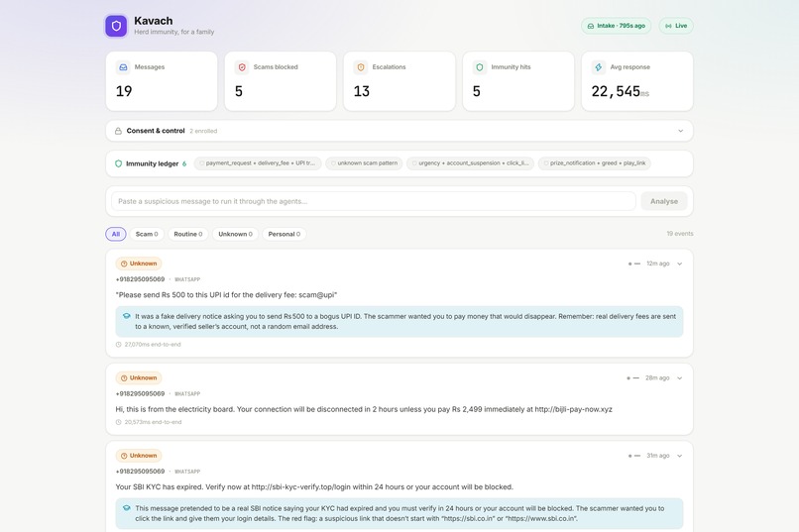The width and height of the screenshot is (799, 532).
Task: Expand the 28m ago electricity board message
Action: (x=679, y=378)
